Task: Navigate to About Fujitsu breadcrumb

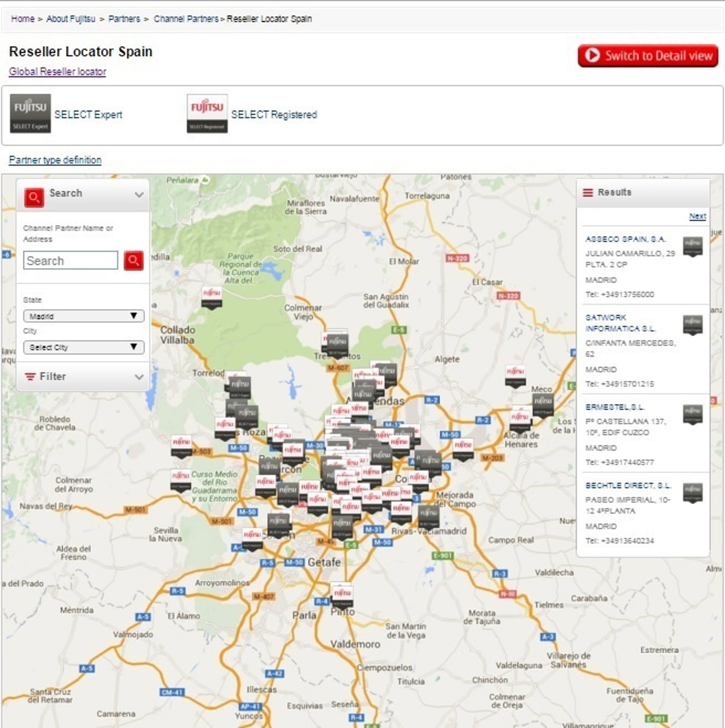Action: pyautogui.click(x=71, y=19)
